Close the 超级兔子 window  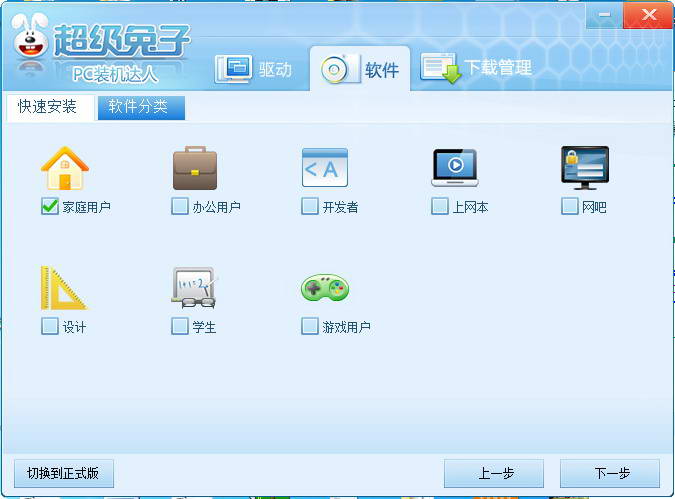point(648,15)
